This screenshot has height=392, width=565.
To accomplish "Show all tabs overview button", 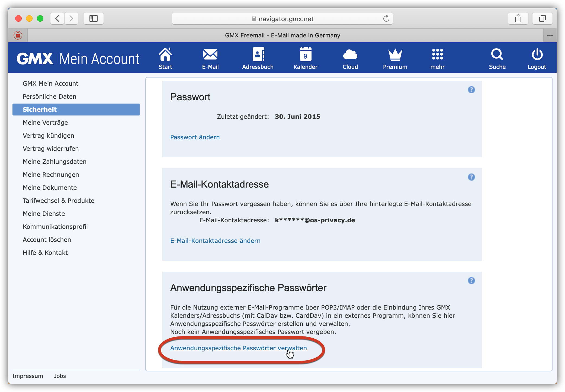I will coord(542,18).
